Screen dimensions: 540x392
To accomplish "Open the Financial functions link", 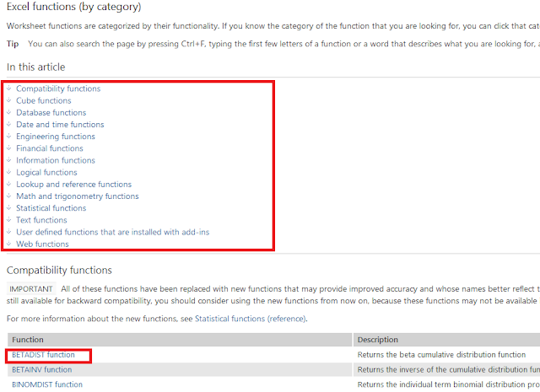I will click(50, 148).
